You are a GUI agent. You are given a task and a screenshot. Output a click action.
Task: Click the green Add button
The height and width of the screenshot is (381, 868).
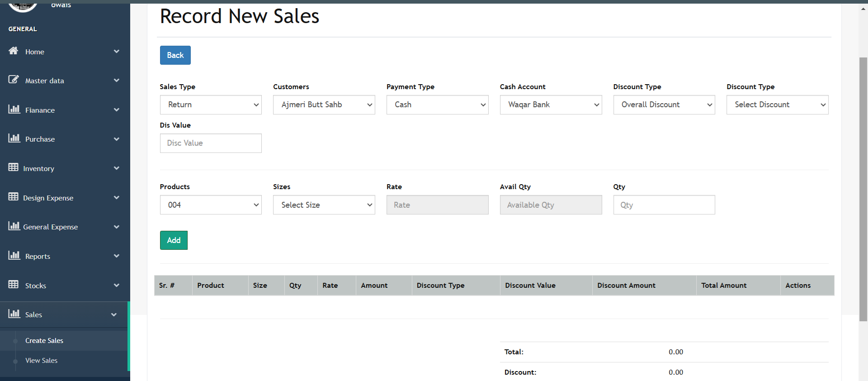coord(174,240)
